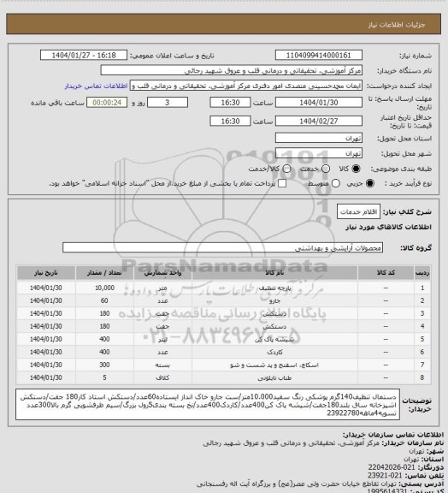Select the item name کاردک

click(x=275, y=352)
